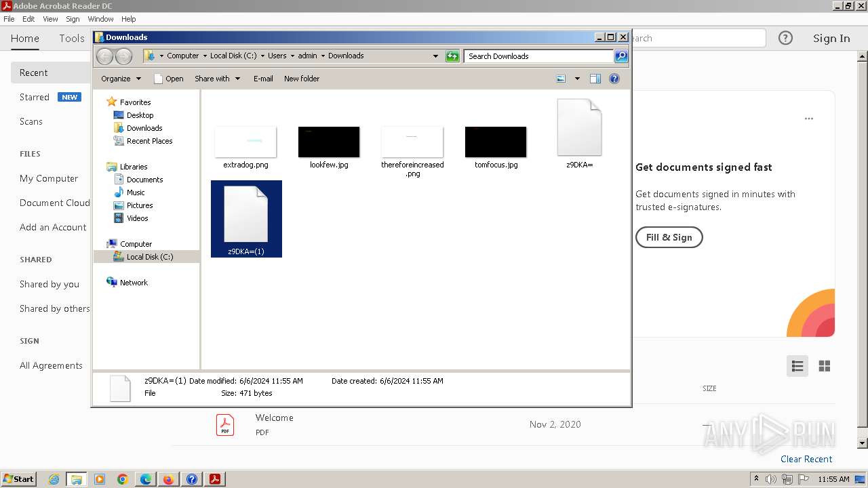Open Acrobat Edit menu

[28, 19]
